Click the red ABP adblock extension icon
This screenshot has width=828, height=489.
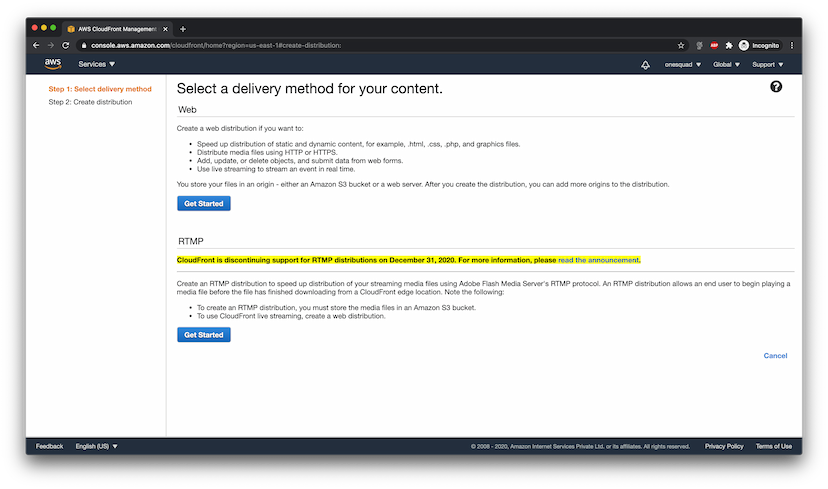(714, 45)
